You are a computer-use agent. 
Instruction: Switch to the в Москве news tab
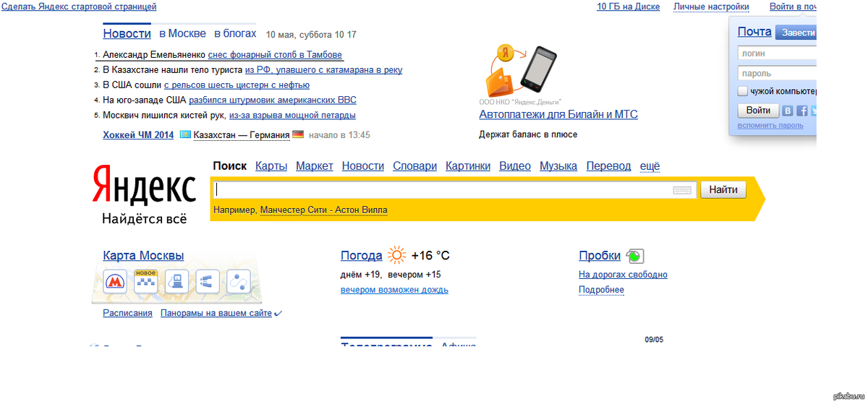pos(183,33)
